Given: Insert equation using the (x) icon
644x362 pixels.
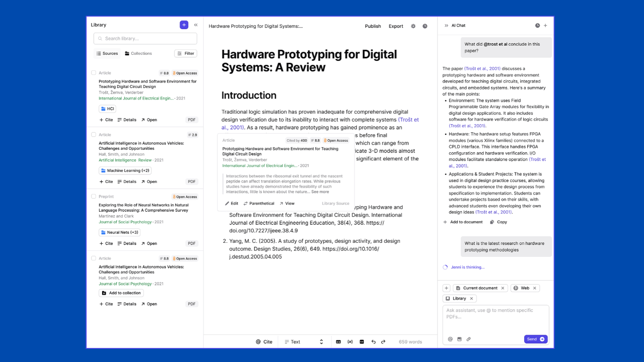Looking at the screenshot, I should [350, 342].
